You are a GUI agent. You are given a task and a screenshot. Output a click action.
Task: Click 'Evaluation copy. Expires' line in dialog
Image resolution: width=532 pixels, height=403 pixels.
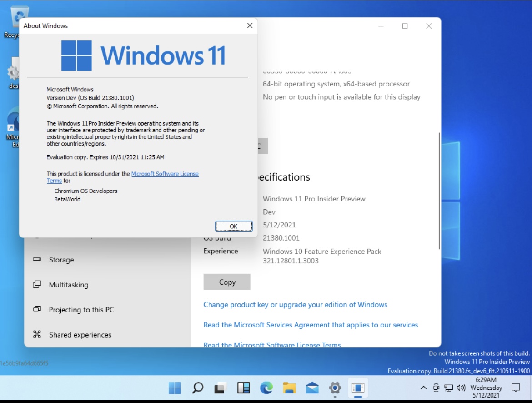[x=105, y=157]
